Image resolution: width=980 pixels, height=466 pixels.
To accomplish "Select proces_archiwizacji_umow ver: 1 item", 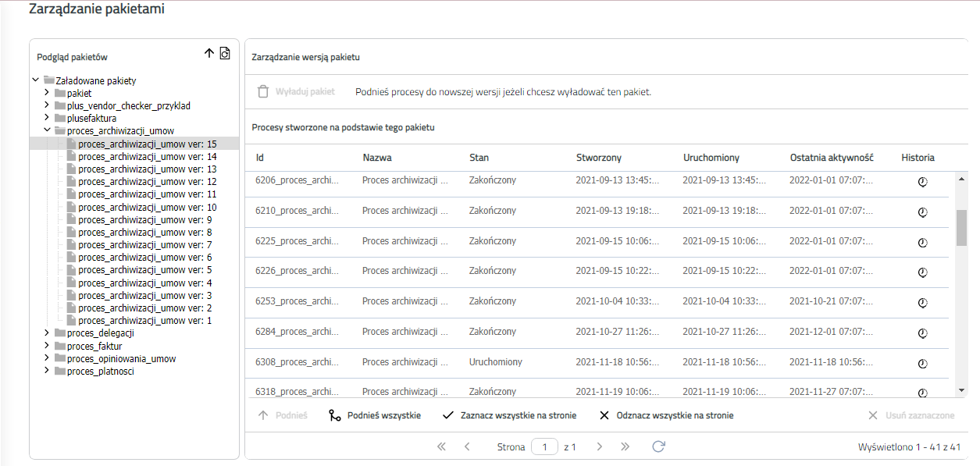I will click(145, 320).
